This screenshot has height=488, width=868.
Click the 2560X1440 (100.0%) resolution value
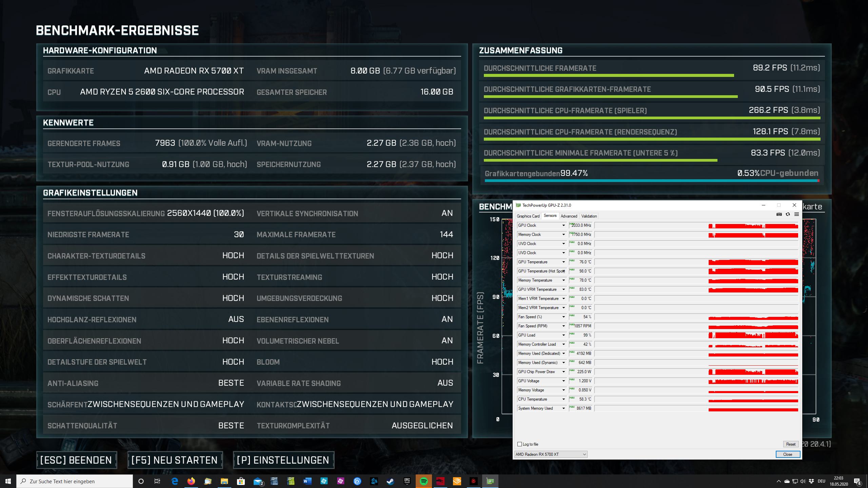click(x=205, y=213)
